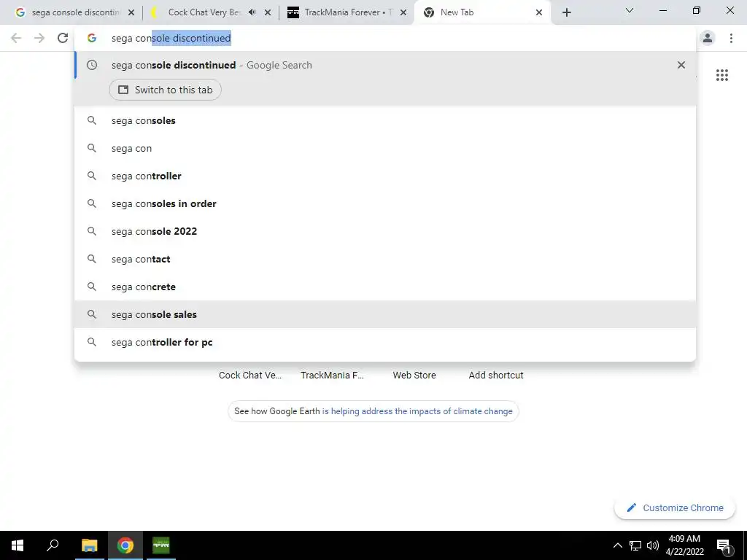Open Windows taskbar search

(53, 545)
